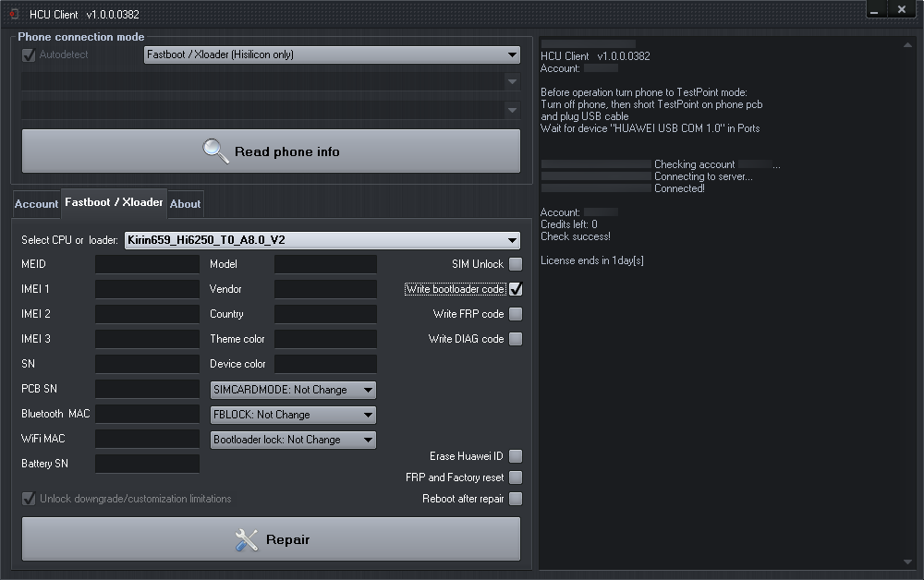Open the Fastboot / Xloader connection mode dropdown

click(332, 54)
